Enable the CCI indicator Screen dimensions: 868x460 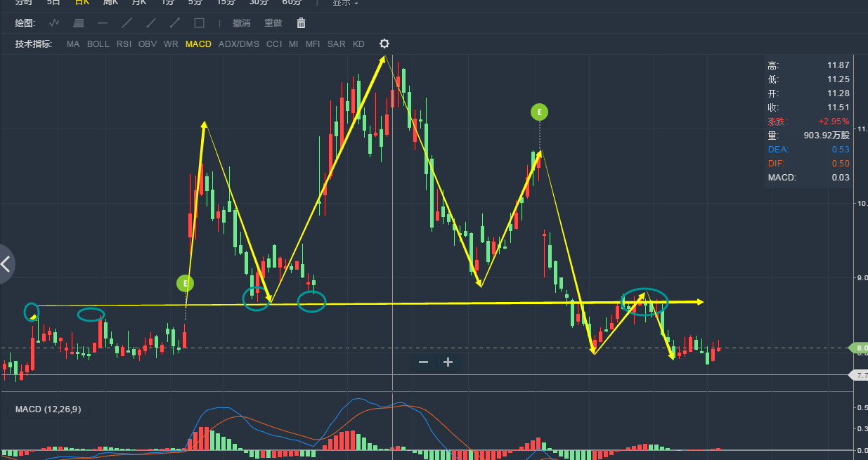[274, 44]
